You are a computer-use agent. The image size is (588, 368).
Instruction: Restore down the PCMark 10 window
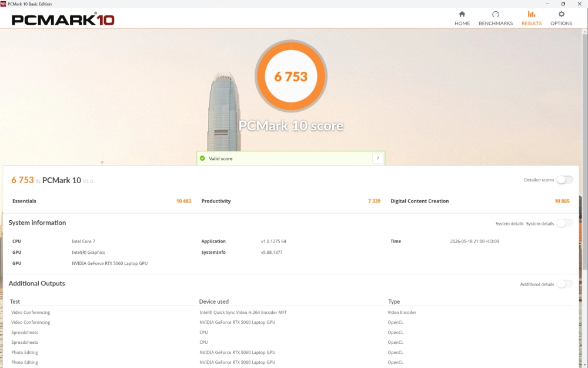click(x=563, y=4)
